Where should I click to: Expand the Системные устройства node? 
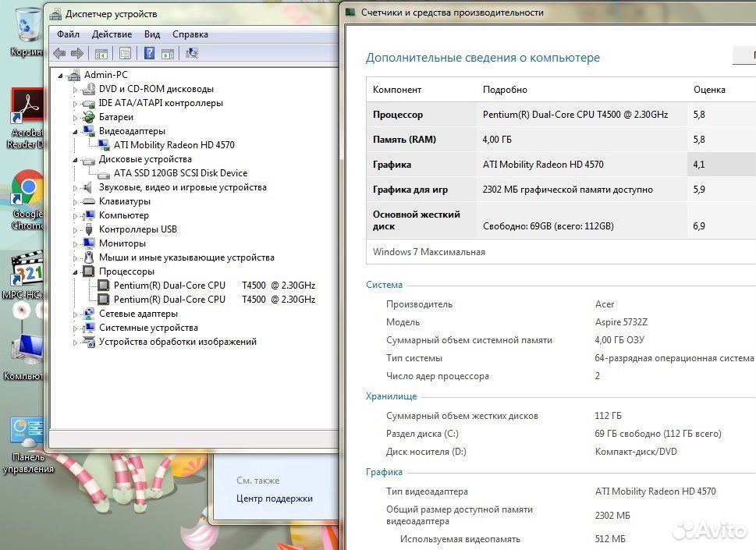point(75,328)
